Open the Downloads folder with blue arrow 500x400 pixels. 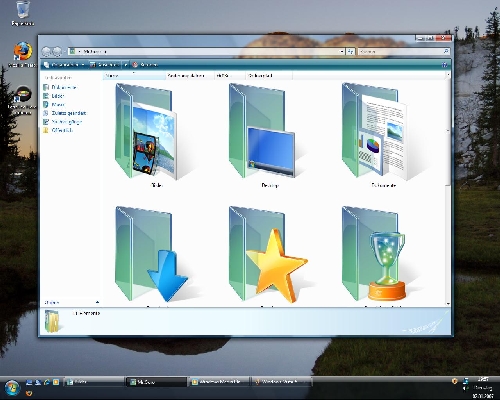tap(151, 254)
